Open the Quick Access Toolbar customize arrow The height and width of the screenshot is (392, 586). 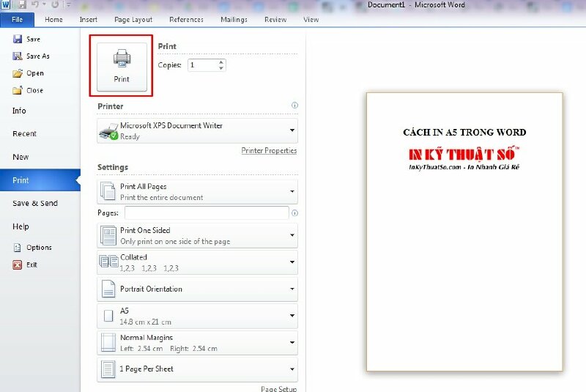pyautogui.click(x=68, y=5)
